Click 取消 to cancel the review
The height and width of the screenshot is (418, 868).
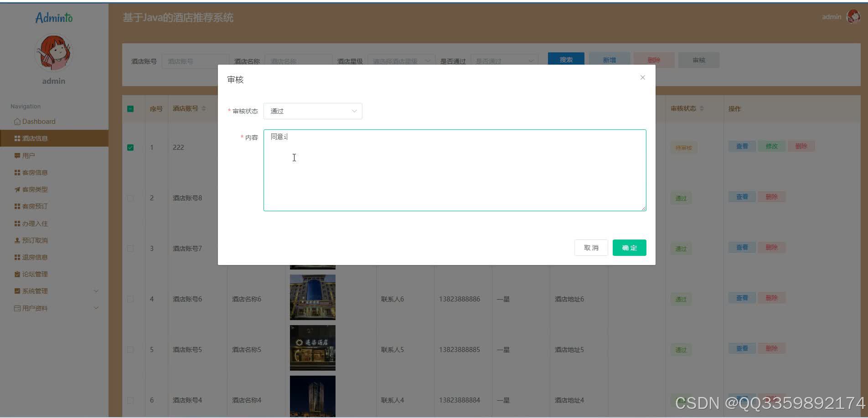point(591,248)
